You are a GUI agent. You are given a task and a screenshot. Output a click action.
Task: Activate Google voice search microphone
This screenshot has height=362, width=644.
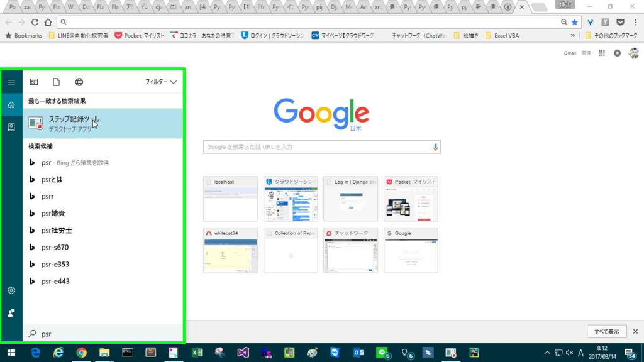(x=435, y=147)
